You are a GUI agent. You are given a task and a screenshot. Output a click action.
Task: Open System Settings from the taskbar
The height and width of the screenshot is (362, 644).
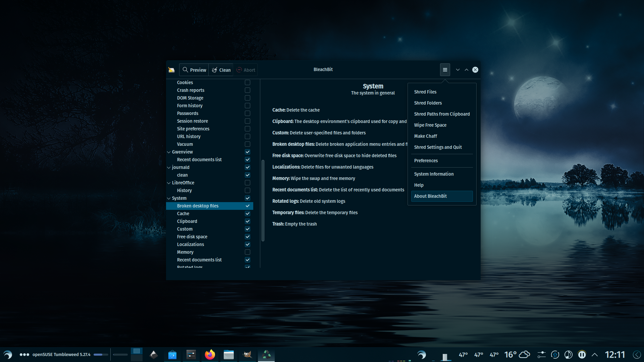pyautogui.click(x=191, y=355)
